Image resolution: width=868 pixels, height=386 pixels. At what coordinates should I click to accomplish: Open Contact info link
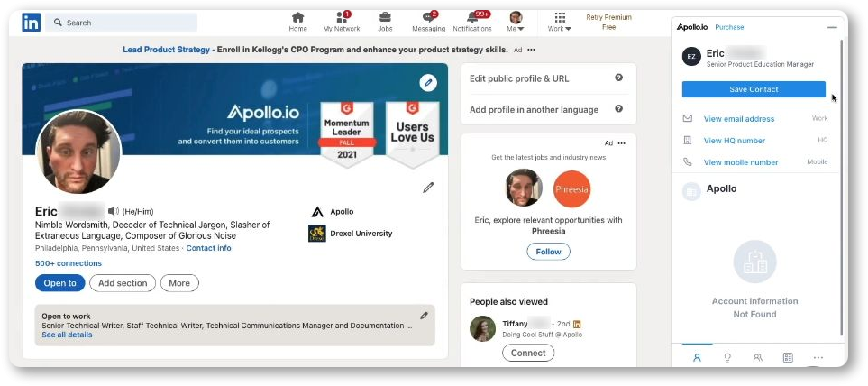coord(209,248)
